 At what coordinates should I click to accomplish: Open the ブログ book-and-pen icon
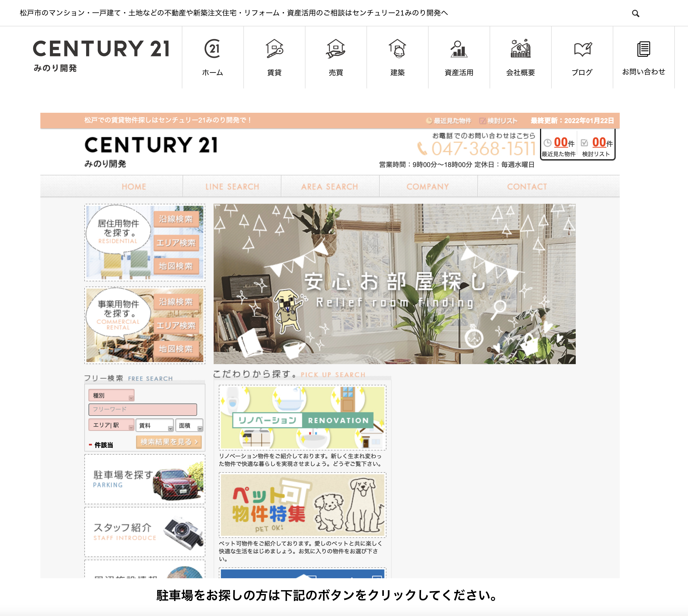click(582, 49)
